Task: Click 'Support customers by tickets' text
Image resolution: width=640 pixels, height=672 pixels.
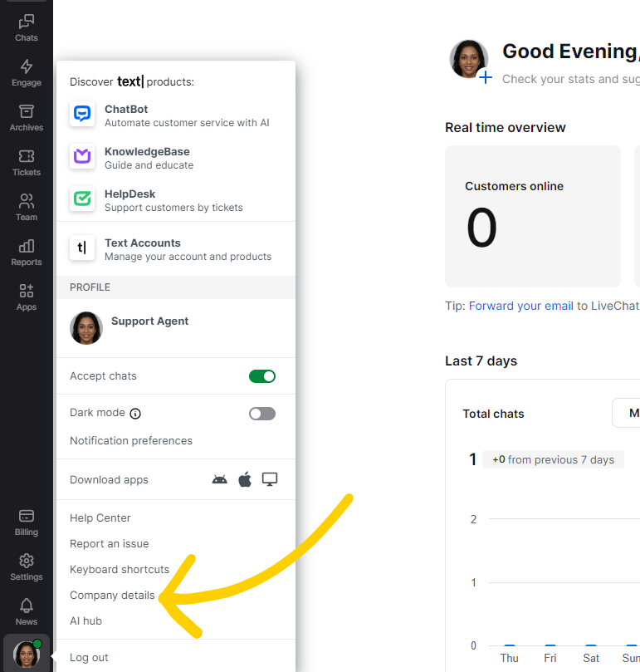Action: coord(173,208)
